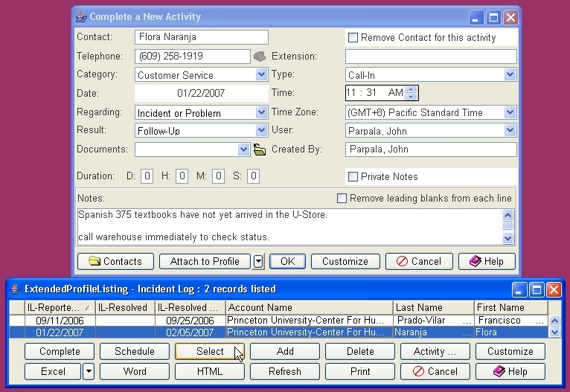Open the folder icon next to Documents
The height and width of the screenshot is (392, 570).
[x=259, y=150]
